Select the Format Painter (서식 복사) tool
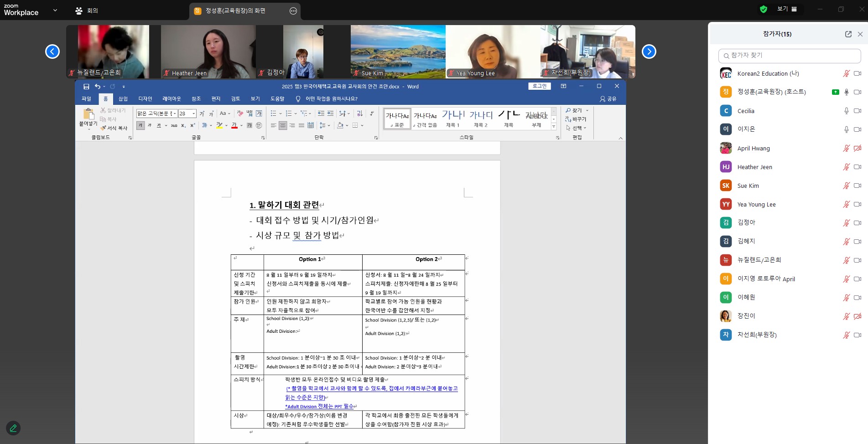 [x=114, y=128]
